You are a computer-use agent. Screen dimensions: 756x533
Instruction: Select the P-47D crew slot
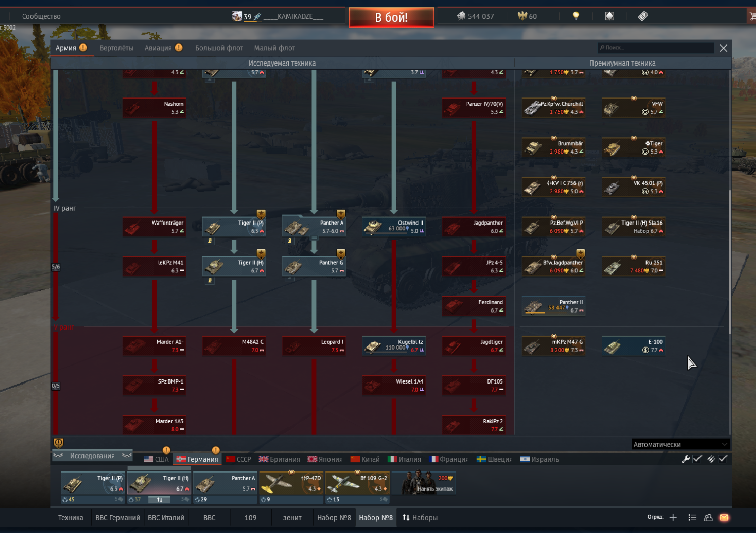(291, 484)
